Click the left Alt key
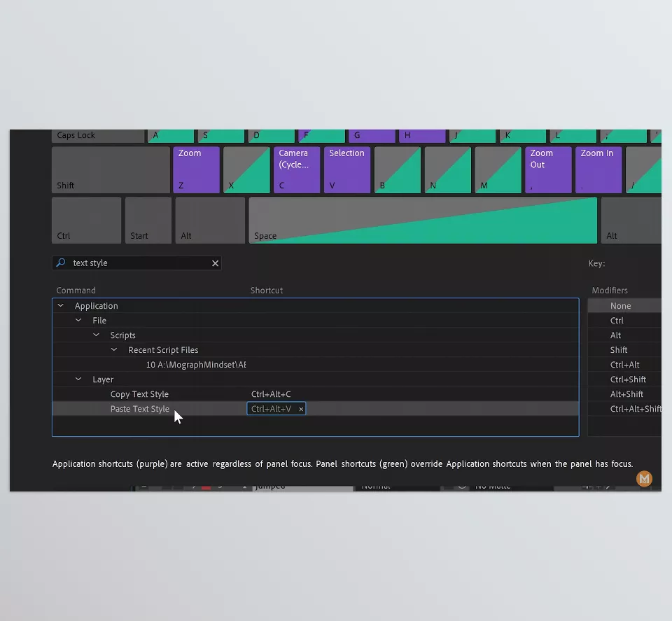The image size is (672, 621). (210, 221)
